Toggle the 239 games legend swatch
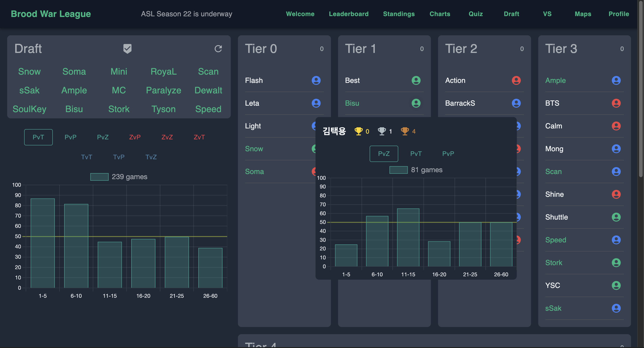The image size is (644, 348). [x=99, y=177]
